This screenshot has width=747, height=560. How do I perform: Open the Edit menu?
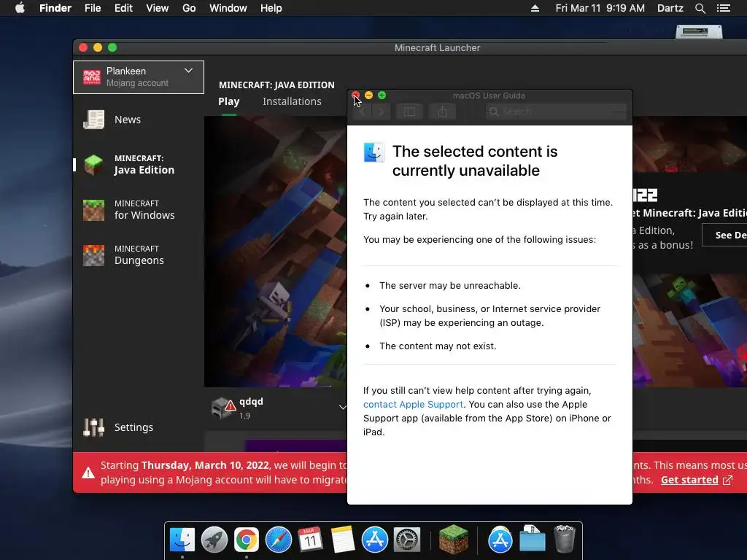[x=123, y=8]
